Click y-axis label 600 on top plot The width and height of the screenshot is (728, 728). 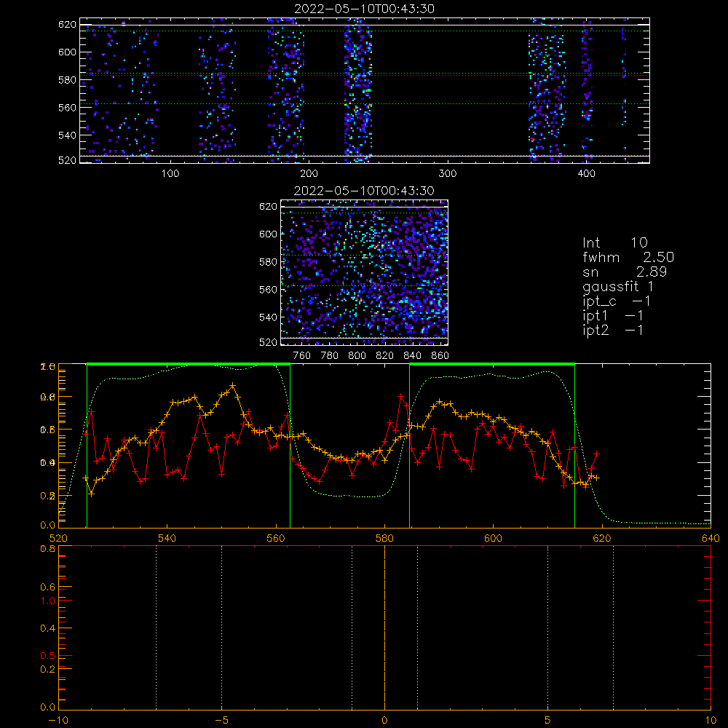[x=67, y=52]
